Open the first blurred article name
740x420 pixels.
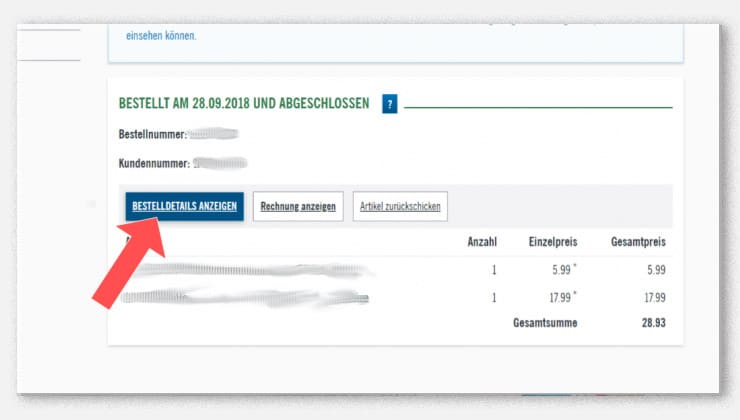(x=245, y=270)
